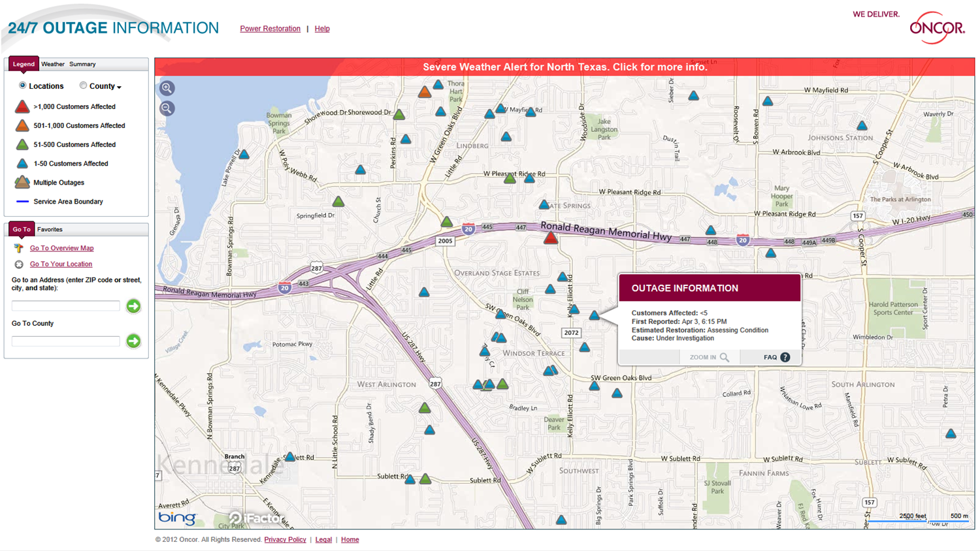This screenshot has height=551, width=980.
Task: Submit county with green arrow button
Action: pos(133,341)
